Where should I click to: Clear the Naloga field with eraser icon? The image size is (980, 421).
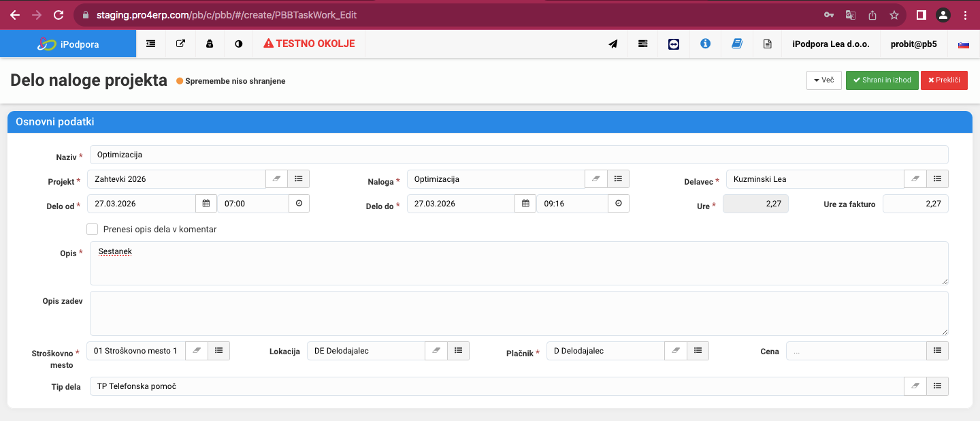pos(596,179)
